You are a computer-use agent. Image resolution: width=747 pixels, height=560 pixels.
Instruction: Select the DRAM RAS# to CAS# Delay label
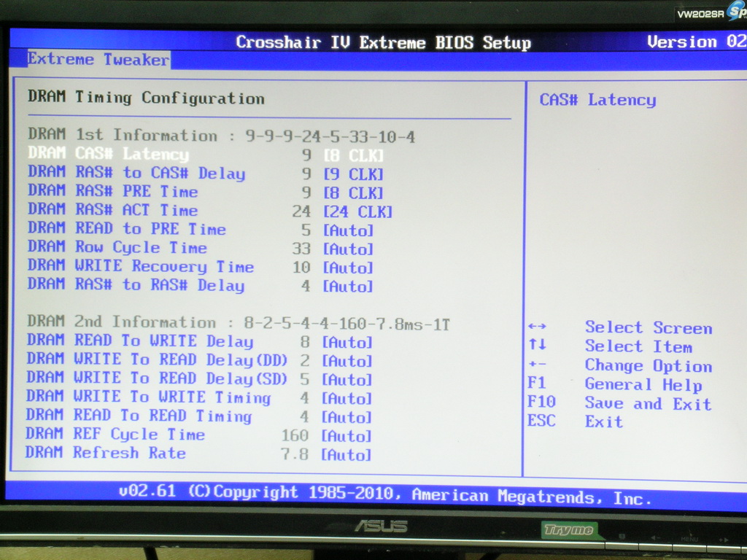coord(136,173)
